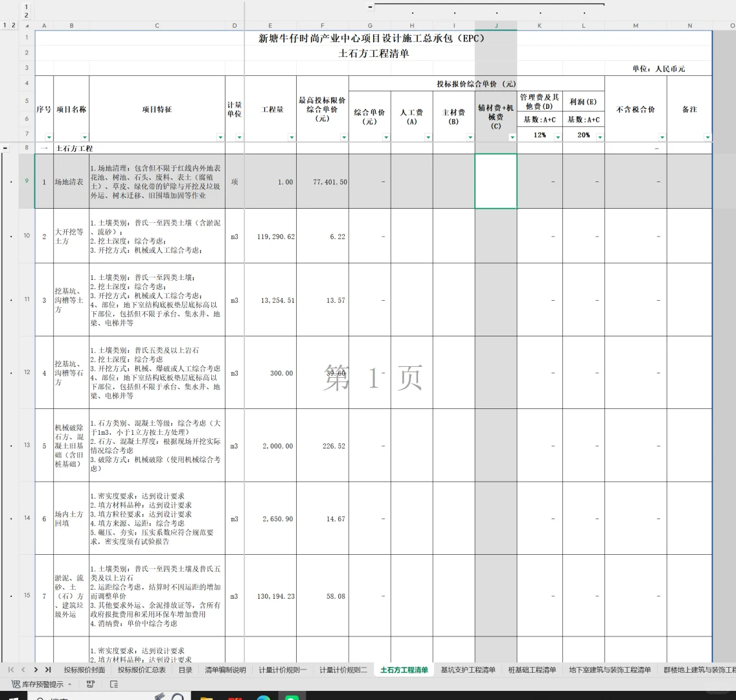Image resolution: width=736 pixels, height=700 pixels.
Task: Open filter dropdown next to 12%
Action: 558,137
